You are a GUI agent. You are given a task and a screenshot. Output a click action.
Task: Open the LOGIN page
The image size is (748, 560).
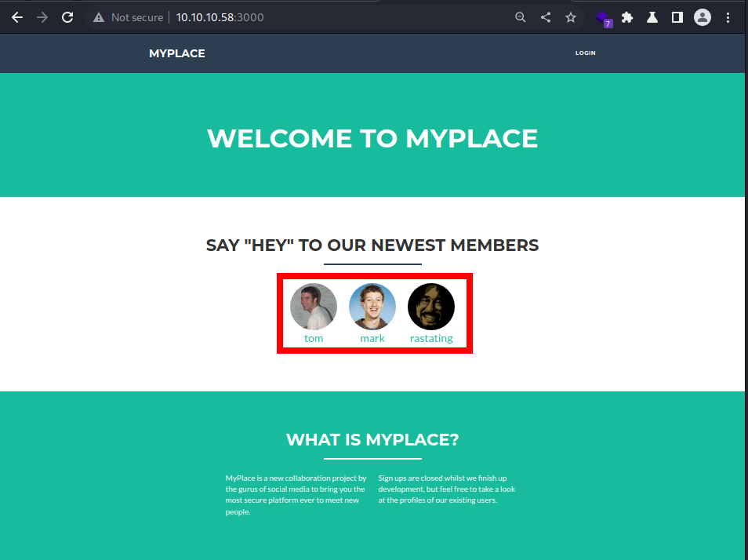pos(586,53)
